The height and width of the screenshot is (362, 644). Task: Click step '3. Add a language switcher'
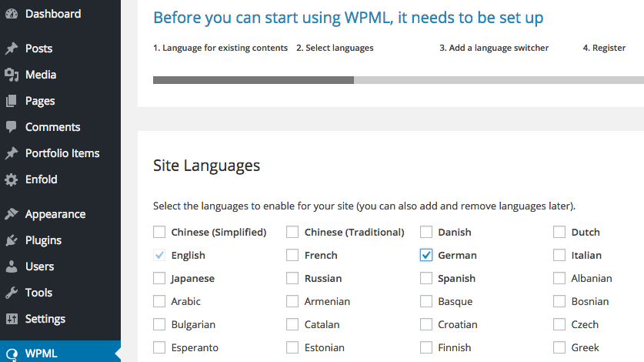(x=494, y=48)
